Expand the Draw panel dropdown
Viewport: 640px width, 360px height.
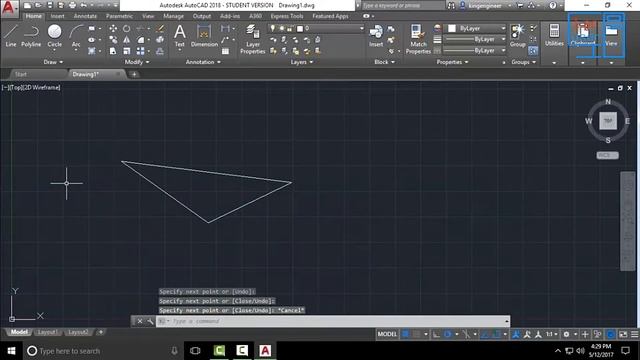tap(53, 62)
